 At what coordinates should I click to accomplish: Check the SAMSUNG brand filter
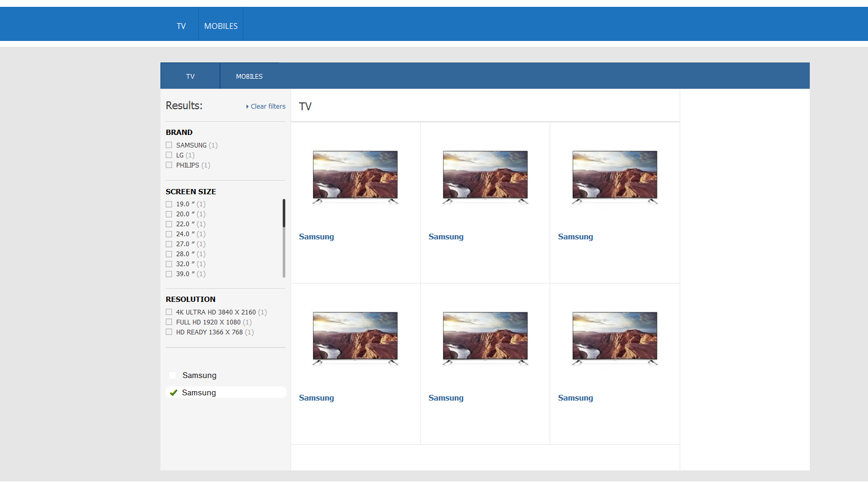pyautogui.click(x=169, y=145)
